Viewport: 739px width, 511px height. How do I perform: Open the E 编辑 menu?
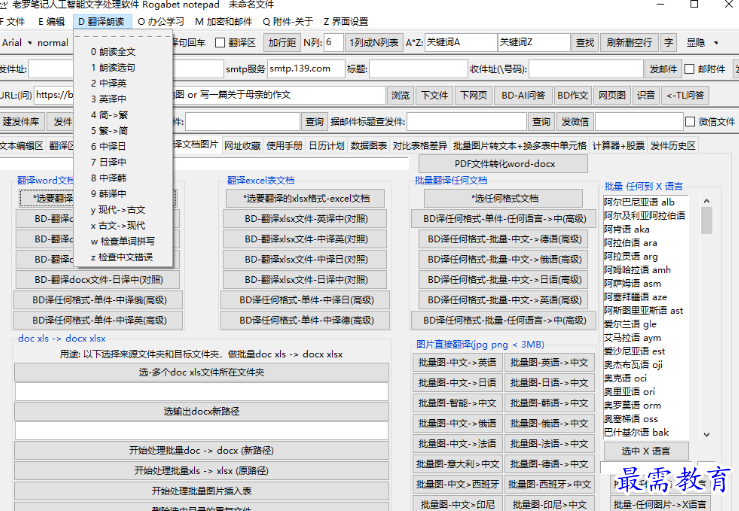51,22
